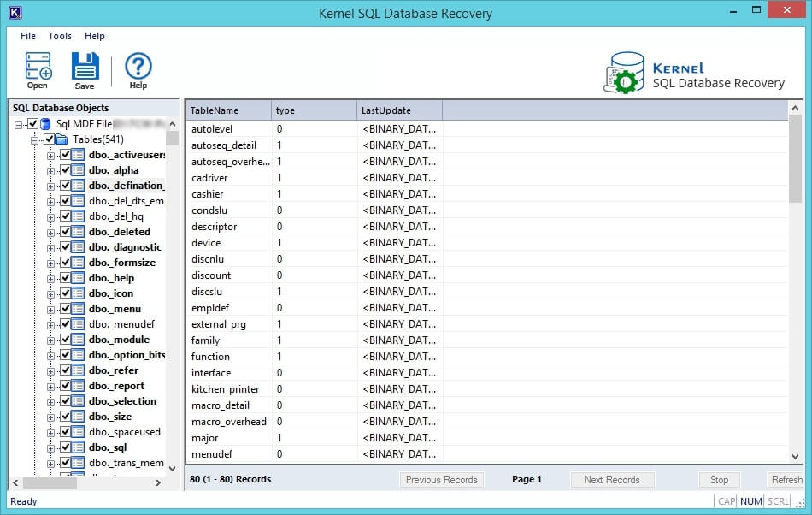Screen dimensions: 812x515
Task: Uncheck the Sql MDF File checkbox
Action: (x=34, y=124)
